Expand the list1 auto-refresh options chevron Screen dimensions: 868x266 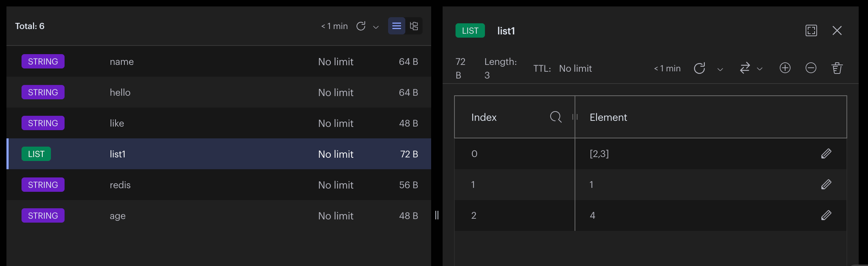(x=720, y=69)
